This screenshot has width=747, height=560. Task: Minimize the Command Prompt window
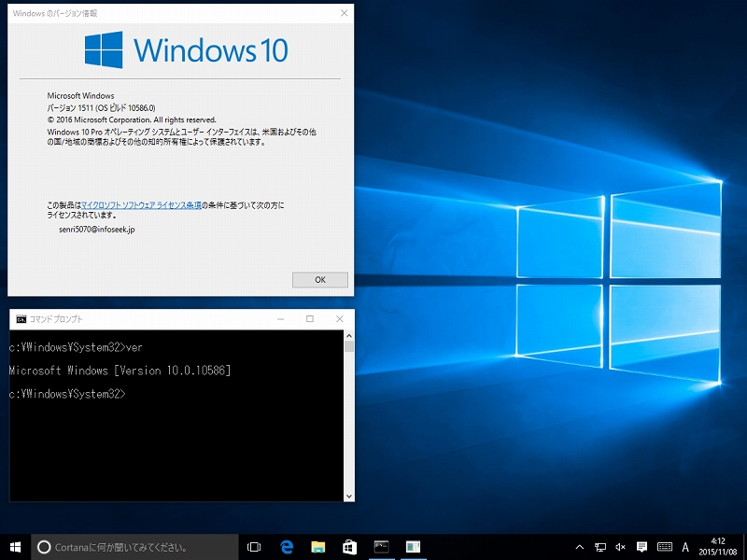coord(281,319)
